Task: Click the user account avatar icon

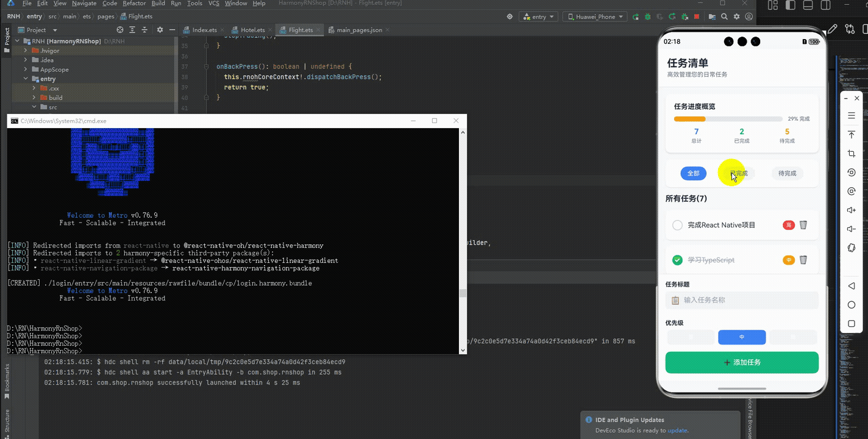Action: coord(749,16)
